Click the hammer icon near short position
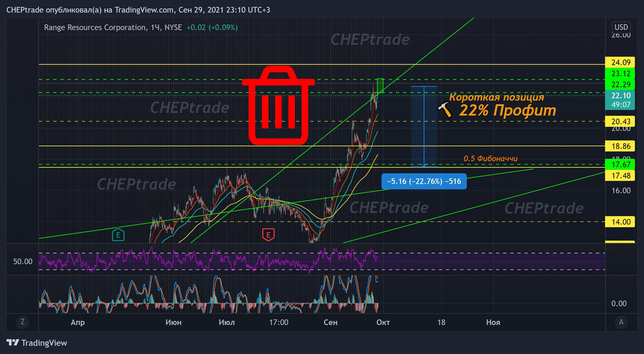 point(445,109)
